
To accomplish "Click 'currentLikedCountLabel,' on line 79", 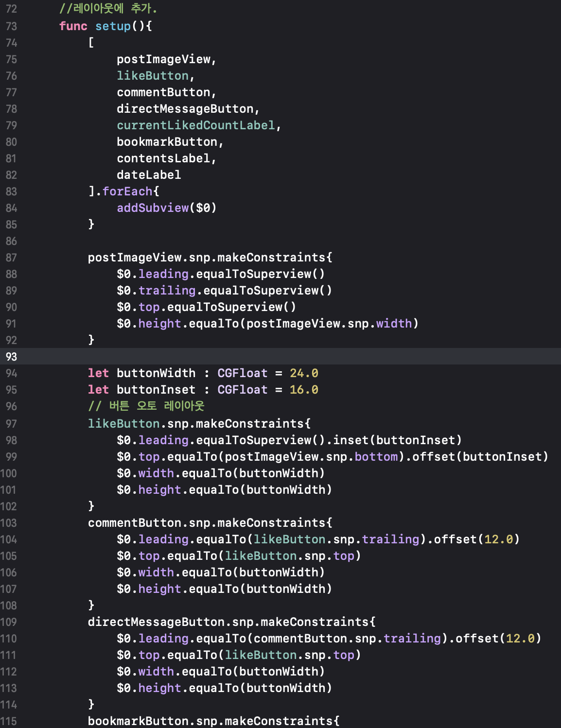I will 199,125.
